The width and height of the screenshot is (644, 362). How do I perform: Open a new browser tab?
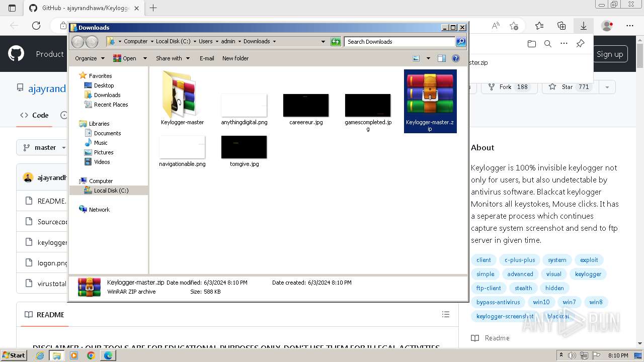tap(153, 8)
